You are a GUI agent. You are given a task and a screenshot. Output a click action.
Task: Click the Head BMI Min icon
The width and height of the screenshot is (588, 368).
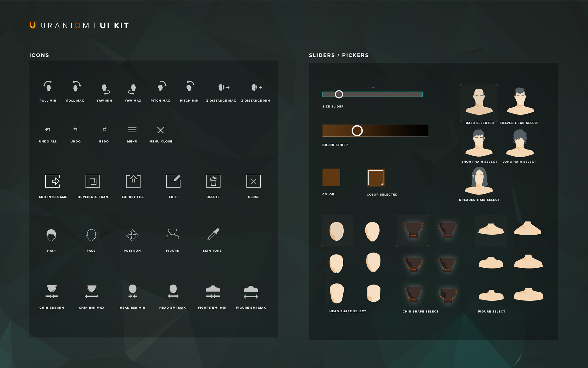pyautogui.click(x=133, y=292)
